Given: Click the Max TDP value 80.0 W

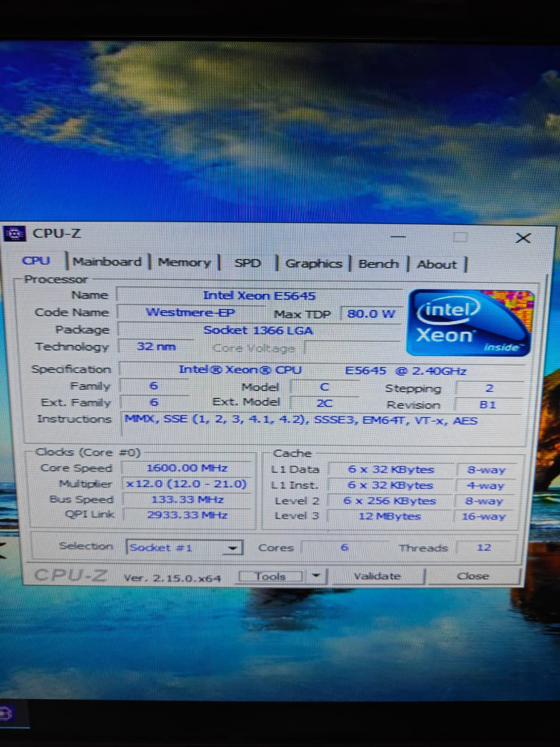Looking at the screenshot, I should click(371, 313).
